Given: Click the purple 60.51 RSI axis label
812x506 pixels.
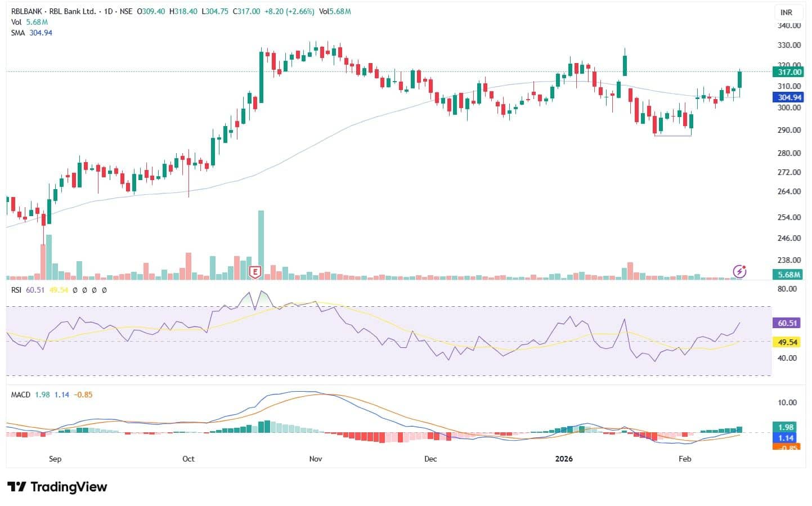Looking at the screenshot, I should click(x=787, y=323).
